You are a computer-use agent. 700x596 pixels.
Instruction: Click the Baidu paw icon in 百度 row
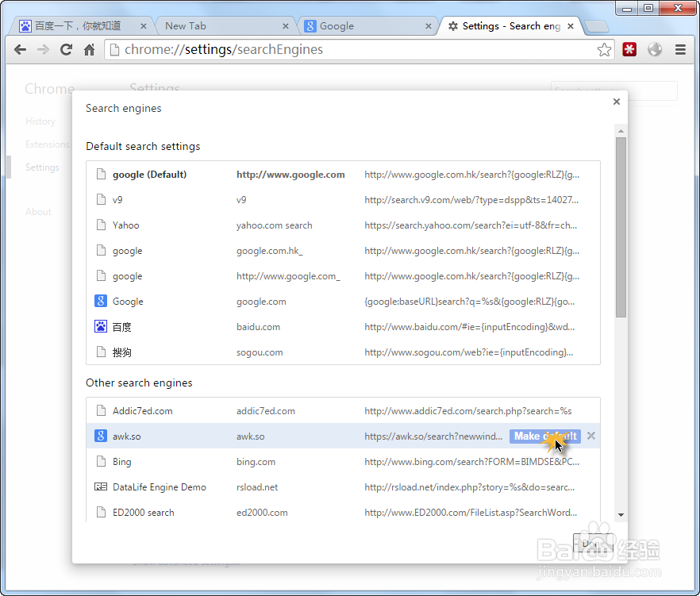coord(101,327)
